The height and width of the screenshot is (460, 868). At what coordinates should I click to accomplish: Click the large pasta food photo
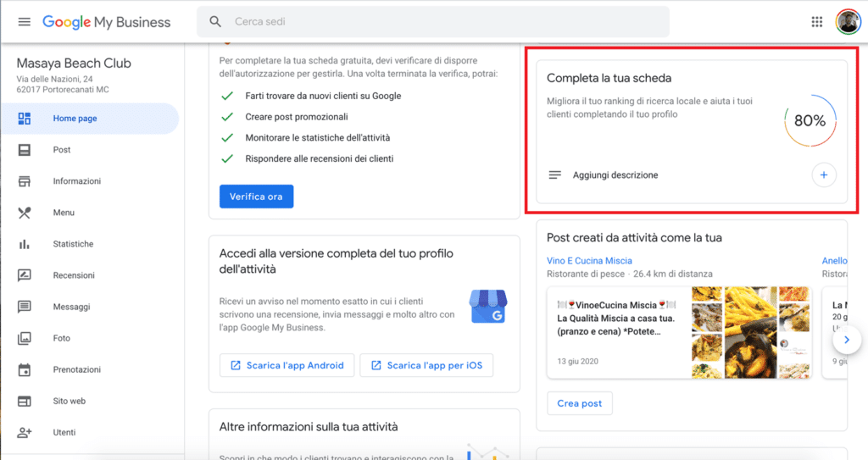coord(750,333)
